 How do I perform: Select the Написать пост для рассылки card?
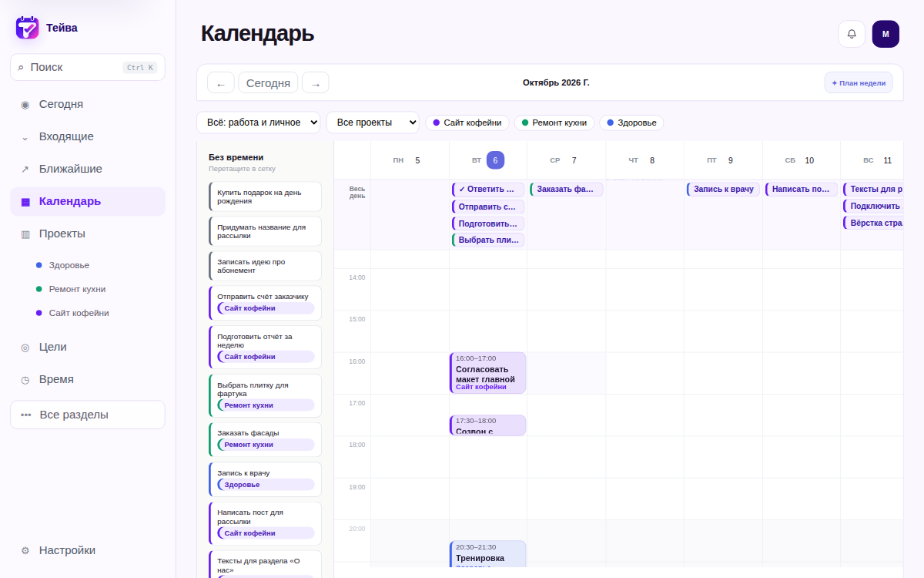click(x=265, y=523)
